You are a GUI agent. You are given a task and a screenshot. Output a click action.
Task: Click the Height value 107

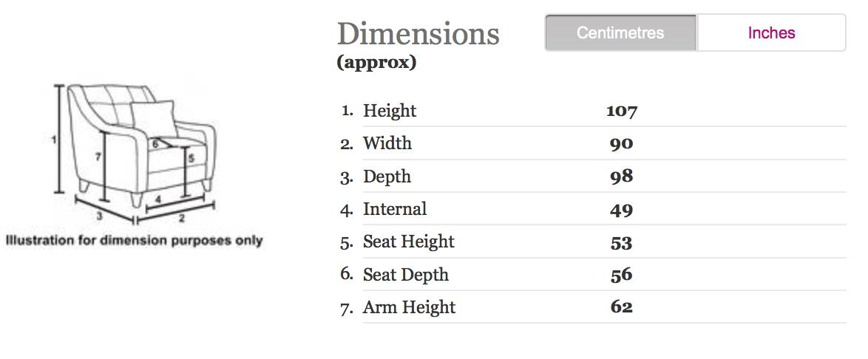(621, 112)
